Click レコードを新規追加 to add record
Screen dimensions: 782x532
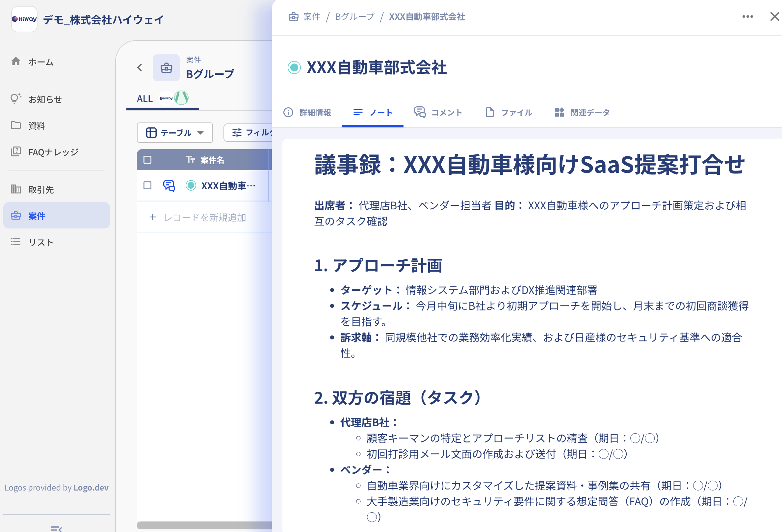[205, 217]
